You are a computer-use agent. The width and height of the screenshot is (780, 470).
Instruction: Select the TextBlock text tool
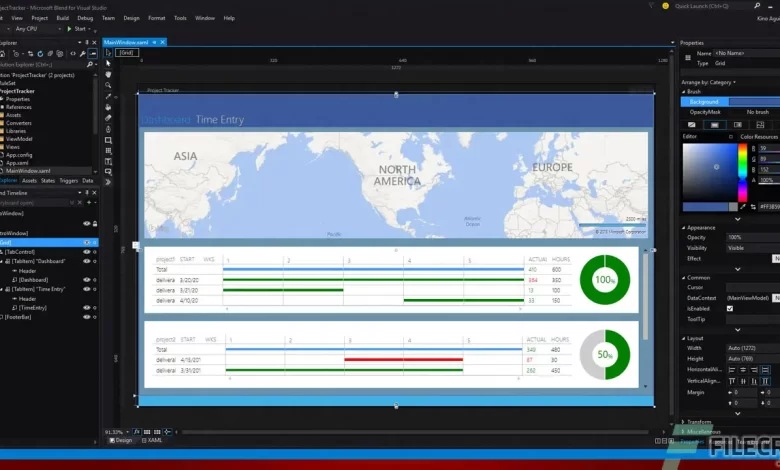[108, 161]
